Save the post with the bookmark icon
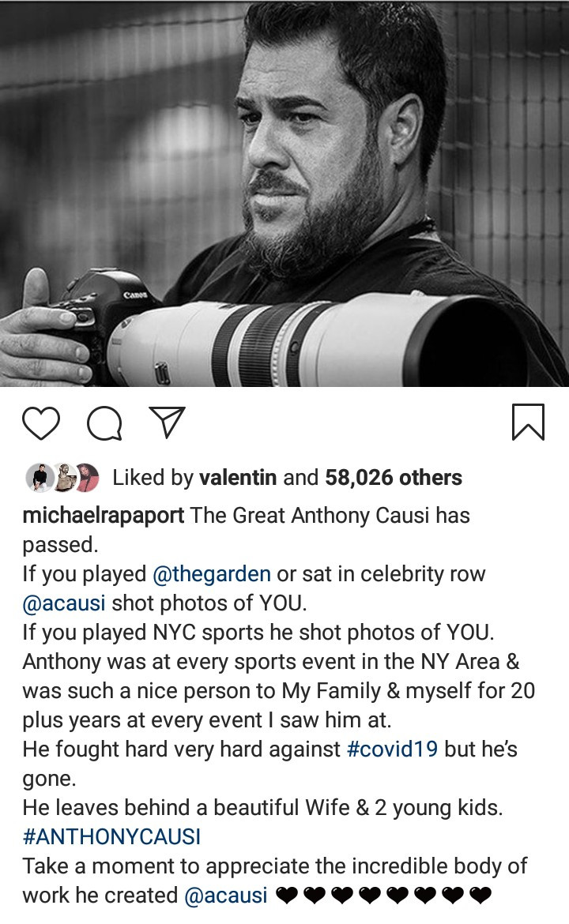The width and height of the screenshot is (569, 924). tap(528, 422)
